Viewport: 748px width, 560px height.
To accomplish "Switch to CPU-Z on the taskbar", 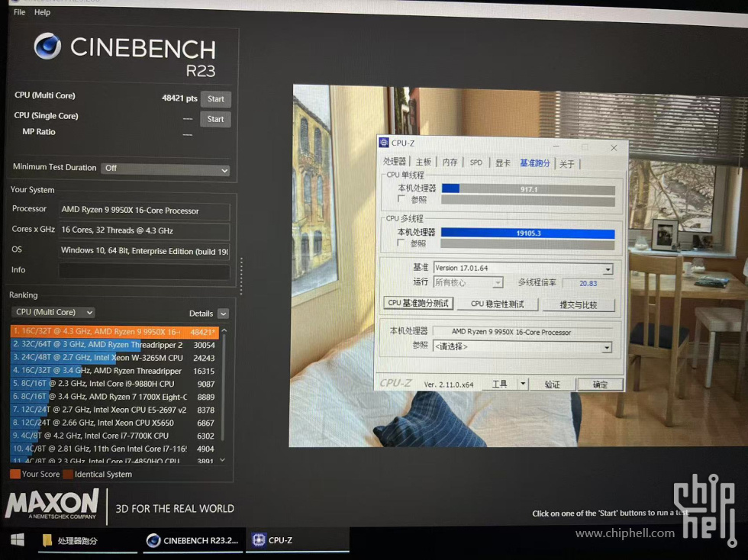I will coord(297,540).
